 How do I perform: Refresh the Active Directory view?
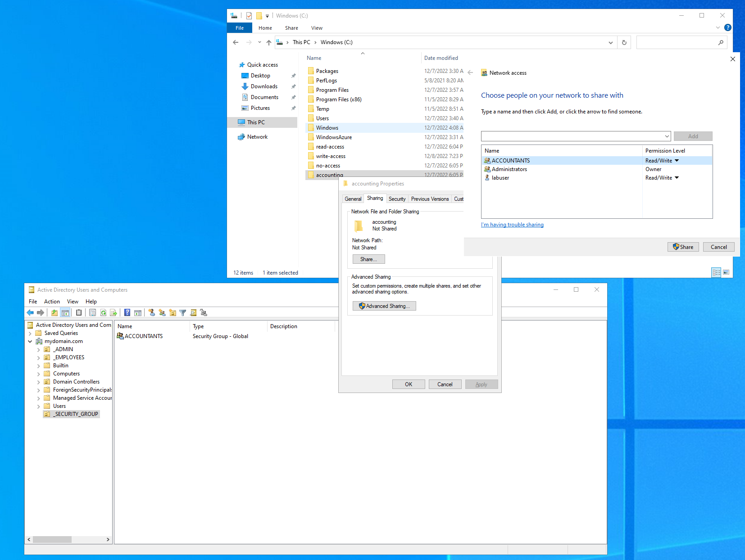click(103, 312)
